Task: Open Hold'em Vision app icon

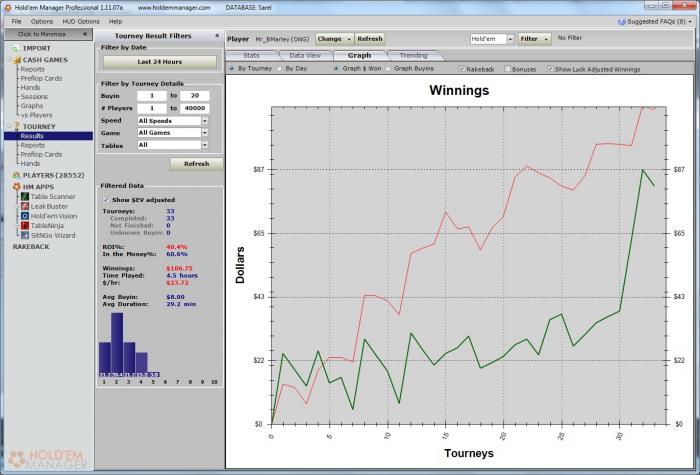Action: [25, 216]
